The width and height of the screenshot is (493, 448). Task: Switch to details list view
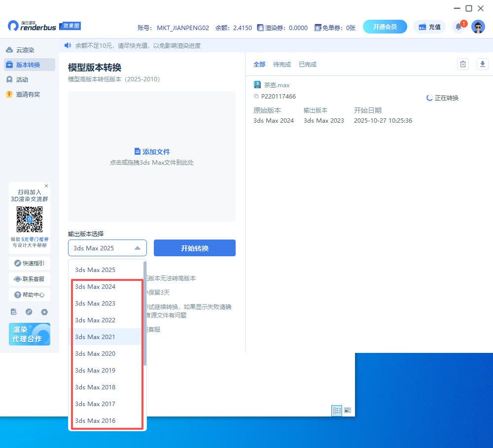tap(337, 410)
